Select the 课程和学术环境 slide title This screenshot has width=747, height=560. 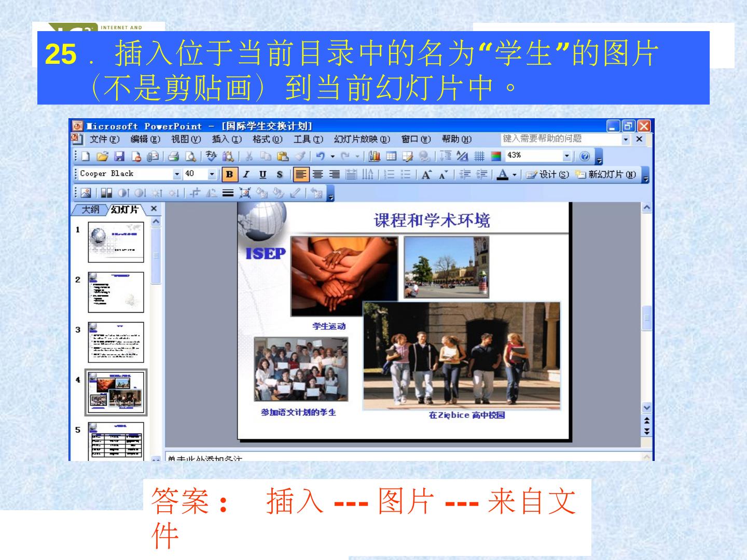[x=432, y=221]
